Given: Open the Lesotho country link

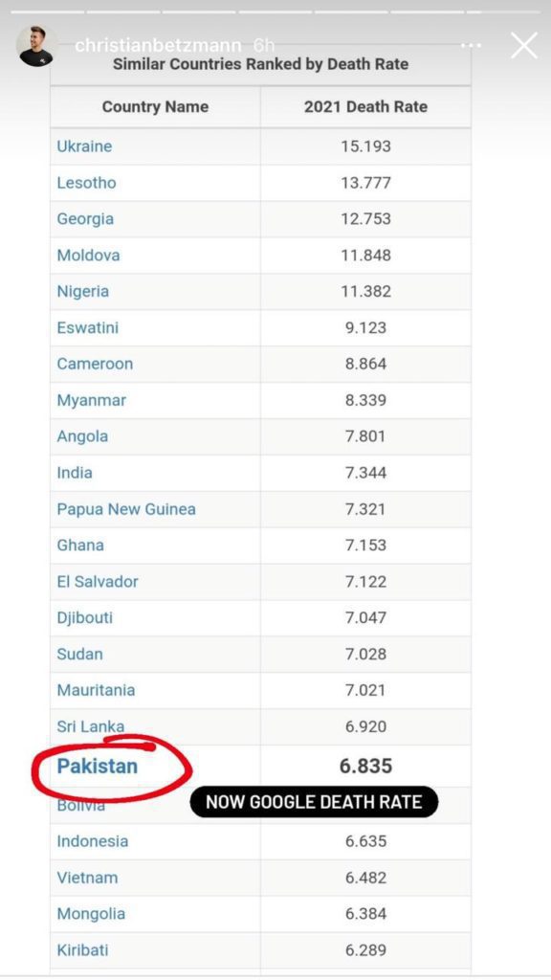Looking at the screenshot, I should click(86, 183).
